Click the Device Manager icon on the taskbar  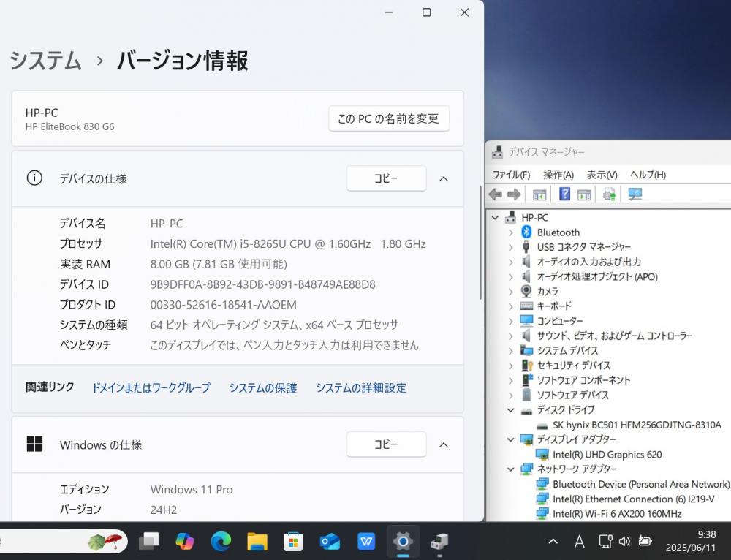pyautogui.click(x=439, y=541)
